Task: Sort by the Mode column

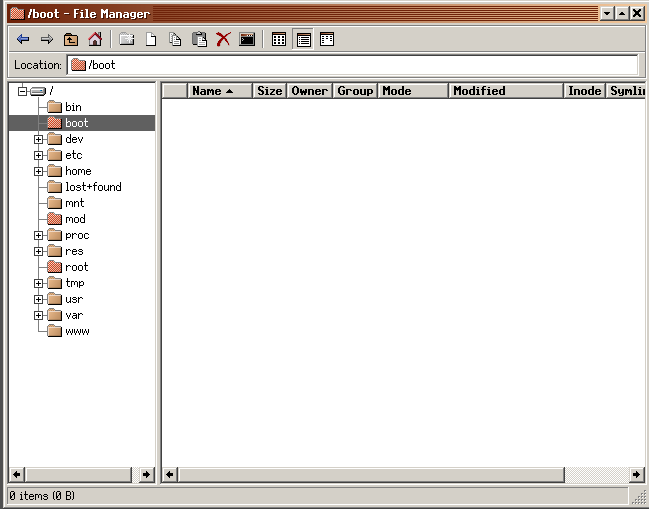Action: (x=413, y=91)
